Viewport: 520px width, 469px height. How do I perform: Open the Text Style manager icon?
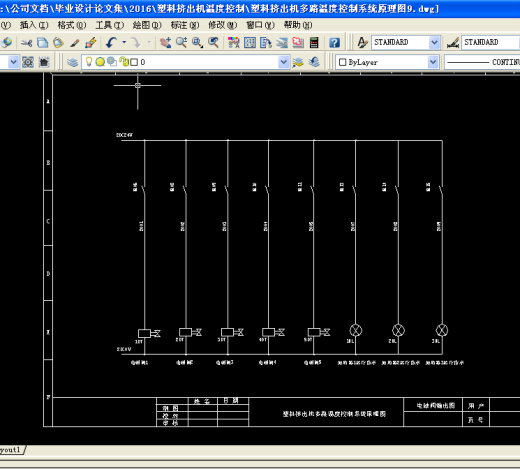tap(362, 43)
